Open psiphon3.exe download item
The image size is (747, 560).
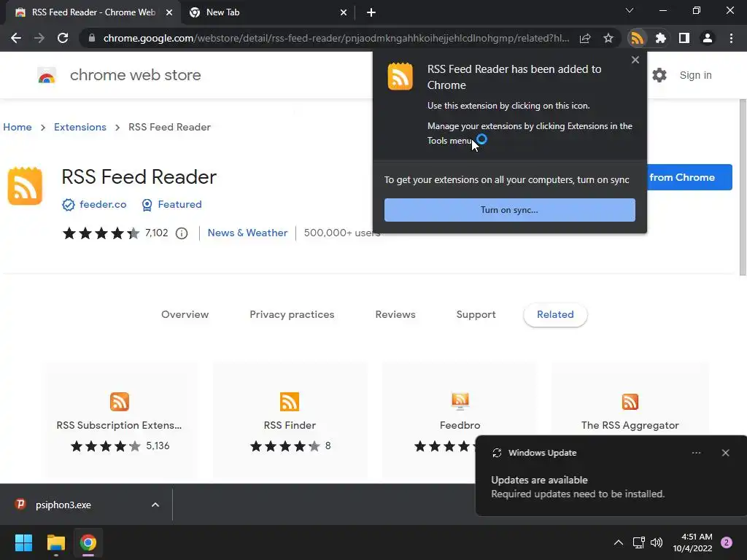(63, 505)
